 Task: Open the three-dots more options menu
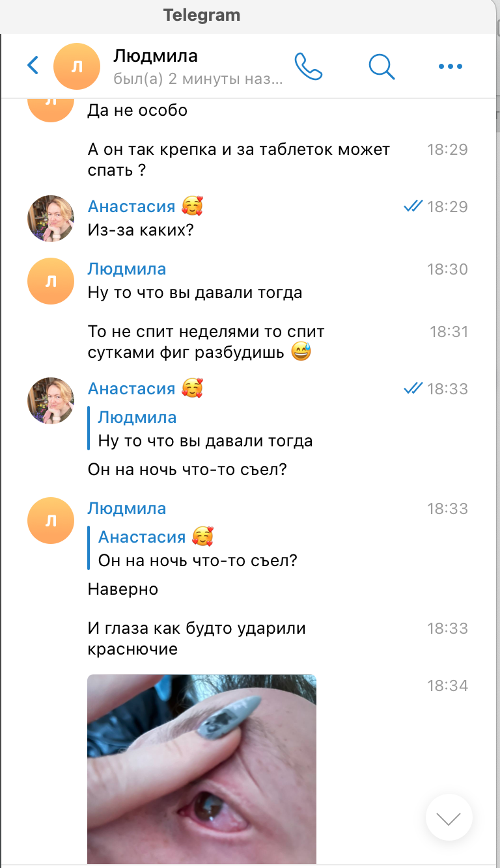(x=451, y=66)
